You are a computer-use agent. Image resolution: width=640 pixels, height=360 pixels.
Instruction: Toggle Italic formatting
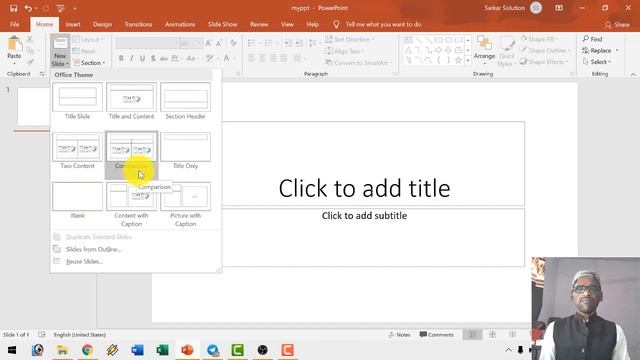[131, 58]
